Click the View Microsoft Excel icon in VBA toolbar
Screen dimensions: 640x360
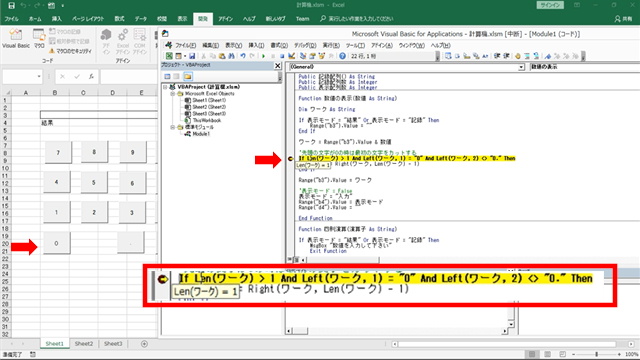click(169, 56)
